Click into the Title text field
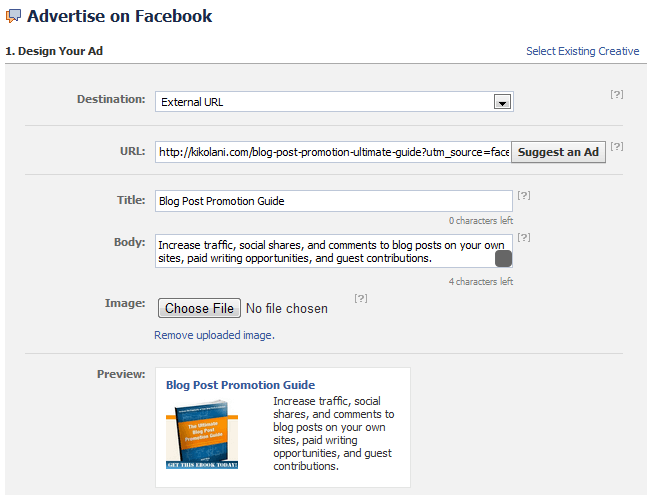Viewport: 652px width, 500px height. [333, 201]
